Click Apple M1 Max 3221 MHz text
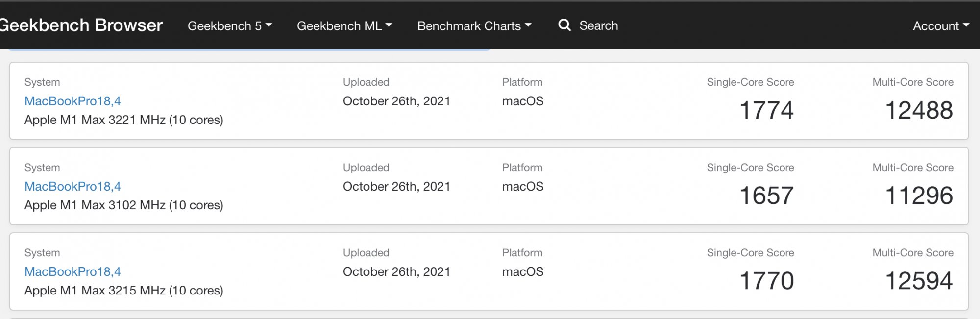Viewport: 980px width, 319px height. [x=123, y=120]
